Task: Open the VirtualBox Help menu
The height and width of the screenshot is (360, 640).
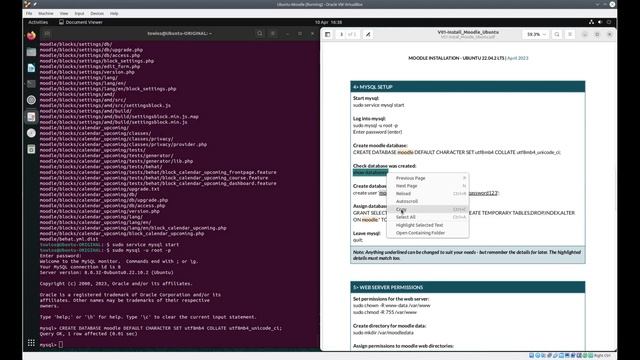Action: (114, 13)
